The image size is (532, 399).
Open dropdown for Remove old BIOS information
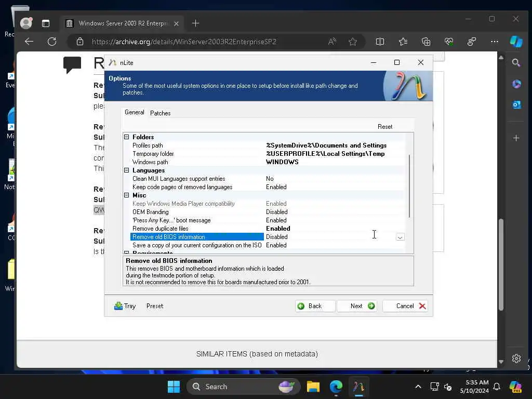(400, 237)
